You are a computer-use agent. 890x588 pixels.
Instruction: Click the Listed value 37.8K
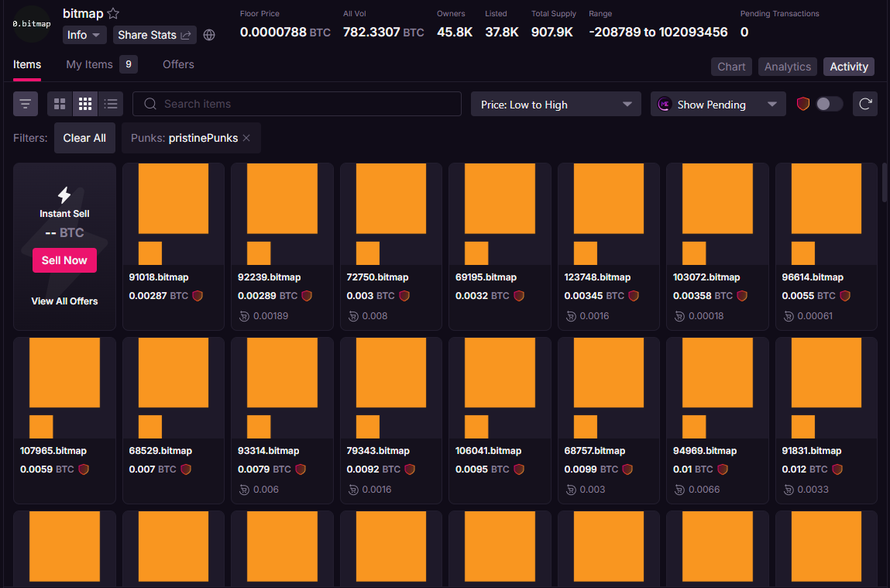pos(502,33)
